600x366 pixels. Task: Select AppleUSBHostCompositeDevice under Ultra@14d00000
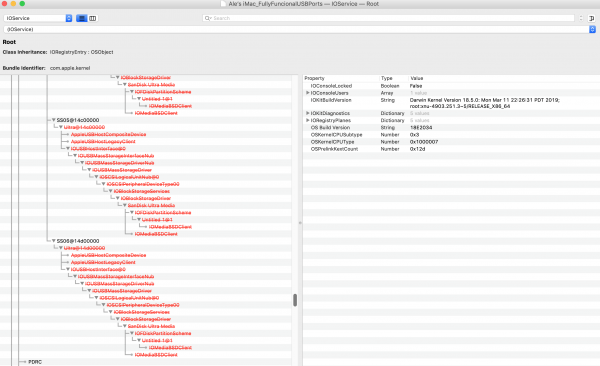pos(108,255)
